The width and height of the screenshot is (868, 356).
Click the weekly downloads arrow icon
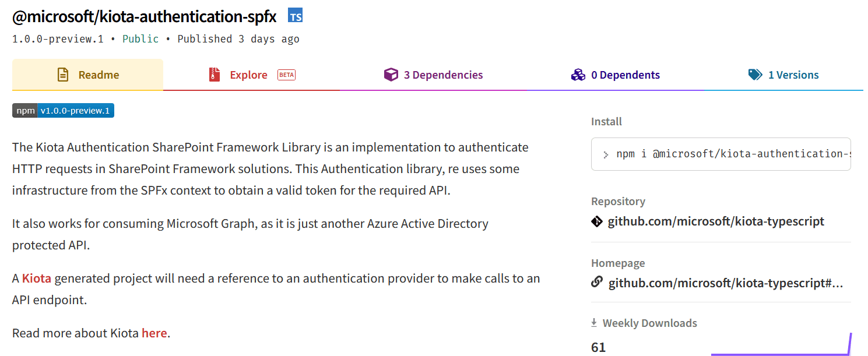click(x=594, y=323)
